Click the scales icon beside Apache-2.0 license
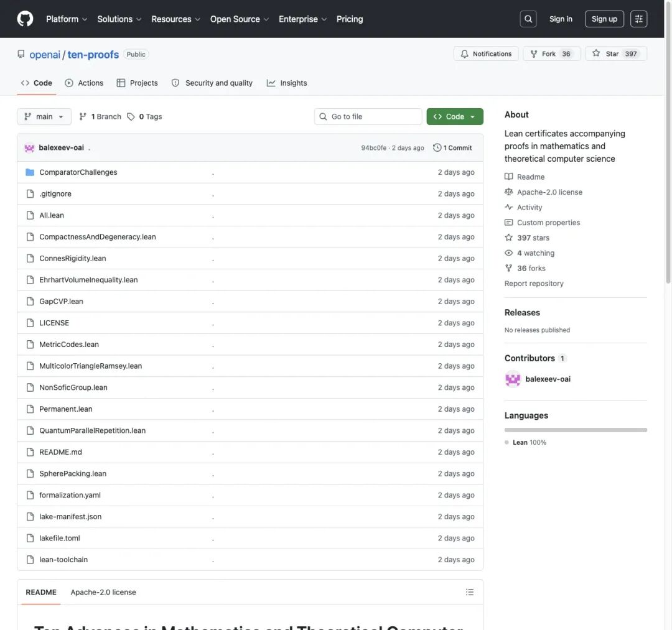672x630 pixels. pyautogui.click(x=509, y=192)
